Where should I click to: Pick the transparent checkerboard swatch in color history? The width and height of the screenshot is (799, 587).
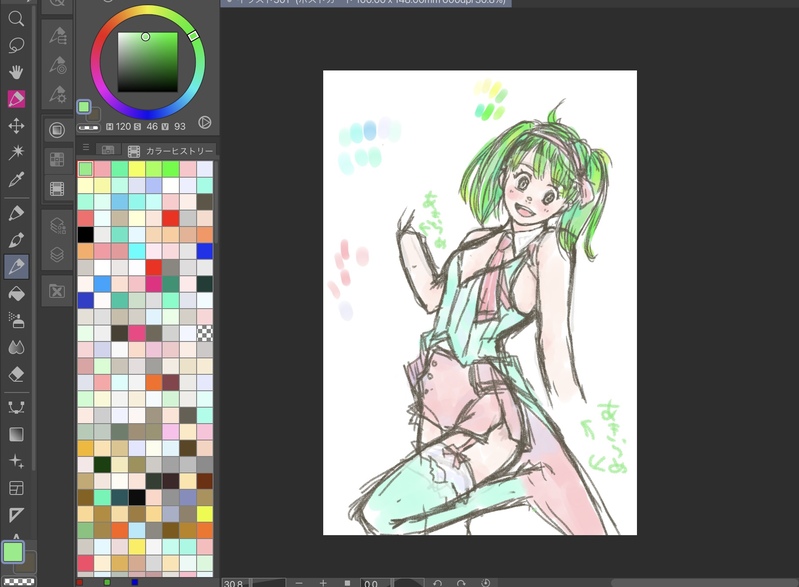pyautogui.click(x=205, y=333)
